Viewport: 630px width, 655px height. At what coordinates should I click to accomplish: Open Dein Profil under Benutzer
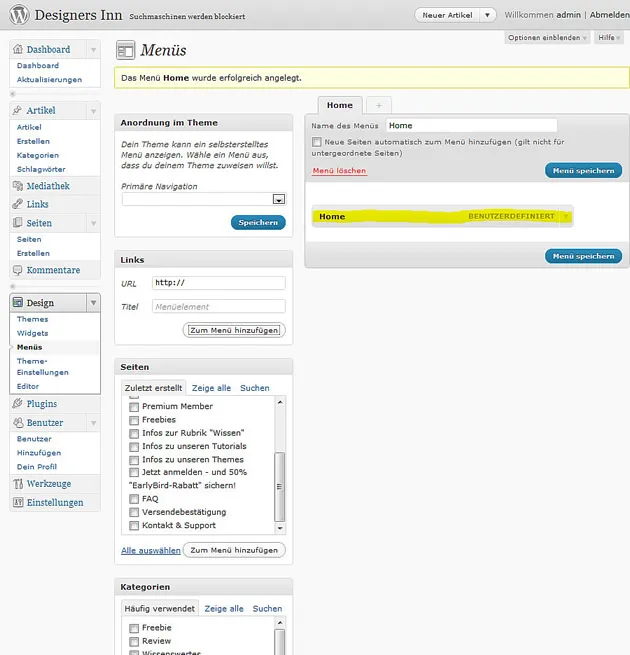tap(37, 467)
